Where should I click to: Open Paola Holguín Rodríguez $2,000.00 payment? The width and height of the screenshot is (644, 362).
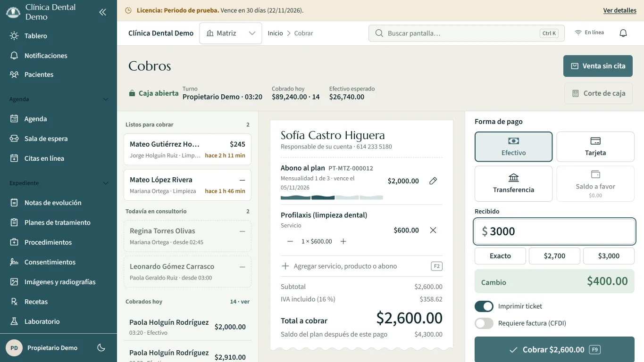pos(187,327)
